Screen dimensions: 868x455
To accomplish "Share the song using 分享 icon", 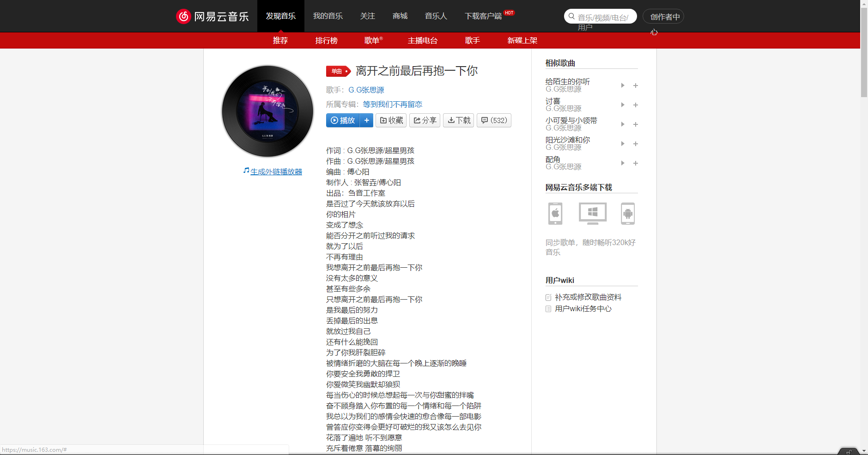I will [x=425, y=120].
